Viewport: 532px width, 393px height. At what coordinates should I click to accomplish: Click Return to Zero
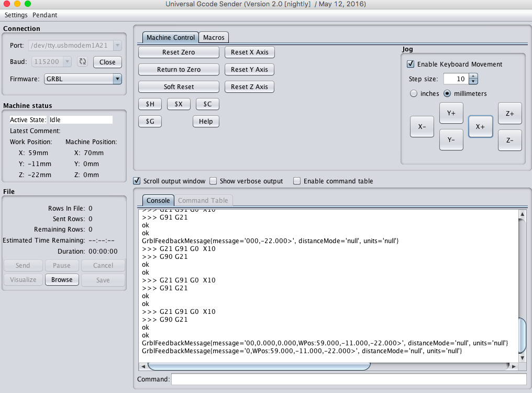(x=179, y=69)
